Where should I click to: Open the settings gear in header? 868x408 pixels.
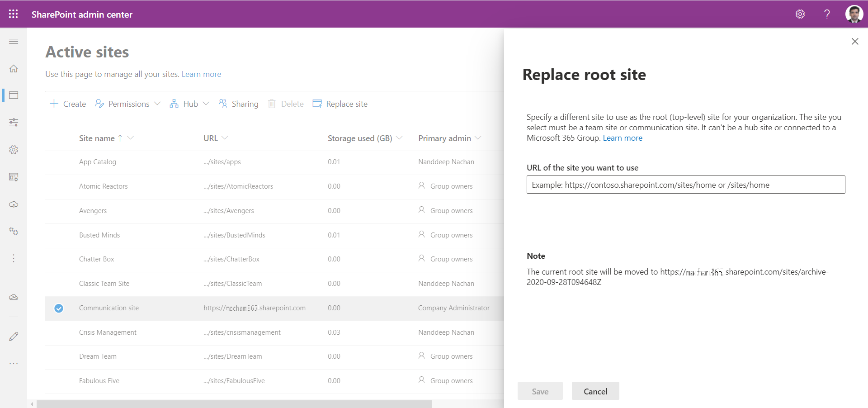coord(800,14)
